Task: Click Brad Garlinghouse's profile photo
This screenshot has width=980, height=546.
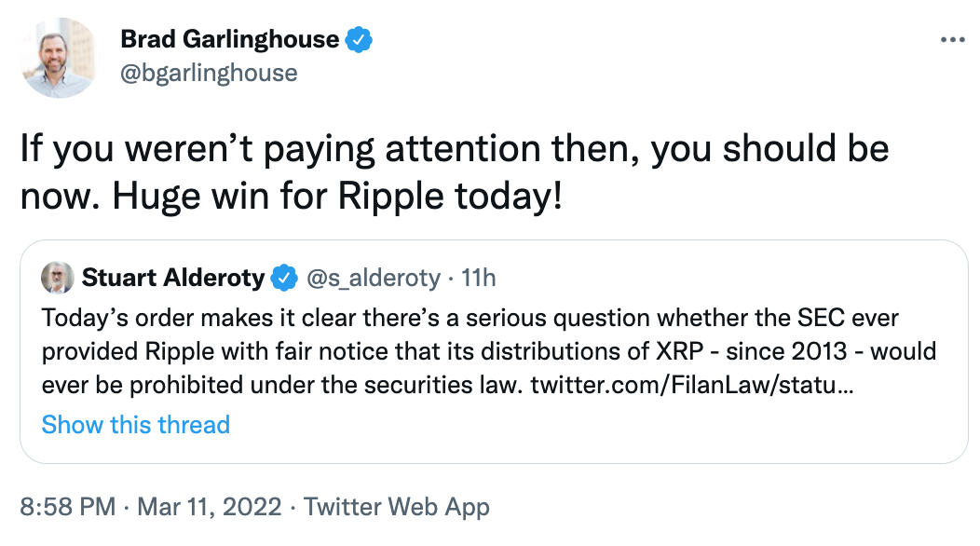Action: pos(60,58)
